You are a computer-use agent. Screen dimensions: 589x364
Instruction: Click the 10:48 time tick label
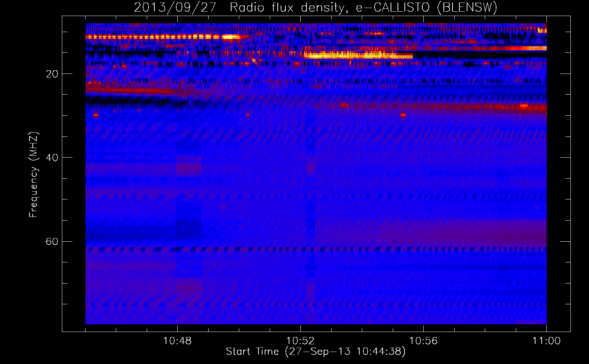click(x=177, y=341)
